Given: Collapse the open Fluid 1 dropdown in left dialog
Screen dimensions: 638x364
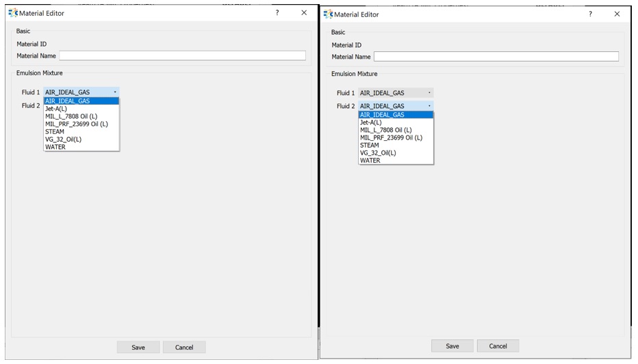Looking at the screenshot, I should pyautogui.click(x=81, y=92).
